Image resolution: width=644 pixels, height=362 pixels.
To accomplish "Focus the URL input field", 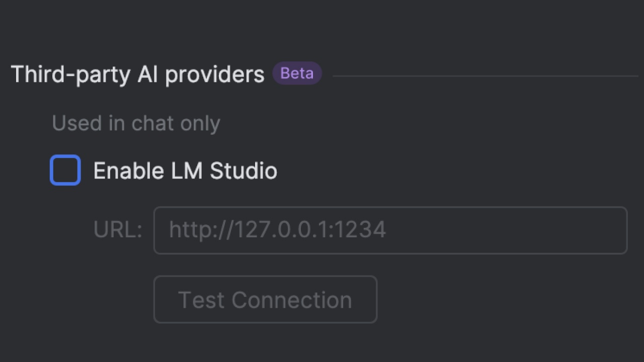I will tap(390, 230).
